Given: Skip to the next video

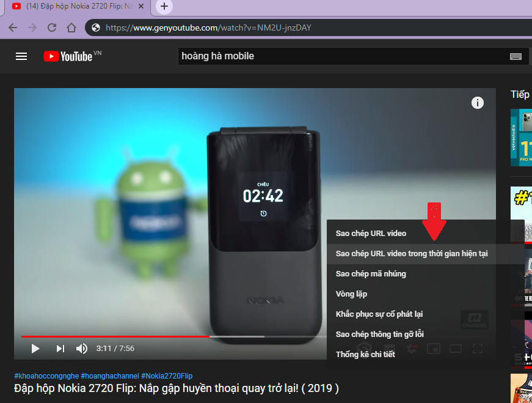Looking at the screenshot, I should (59, 348).
